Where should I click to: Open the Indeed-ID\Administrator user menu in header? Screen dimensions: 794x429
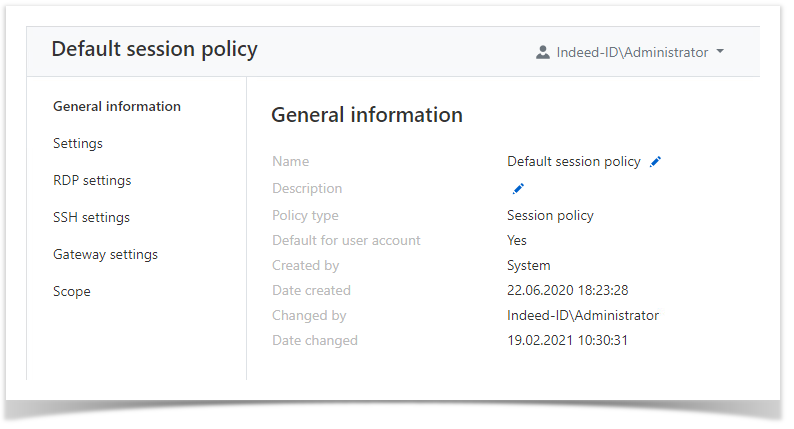click(631, 53)
